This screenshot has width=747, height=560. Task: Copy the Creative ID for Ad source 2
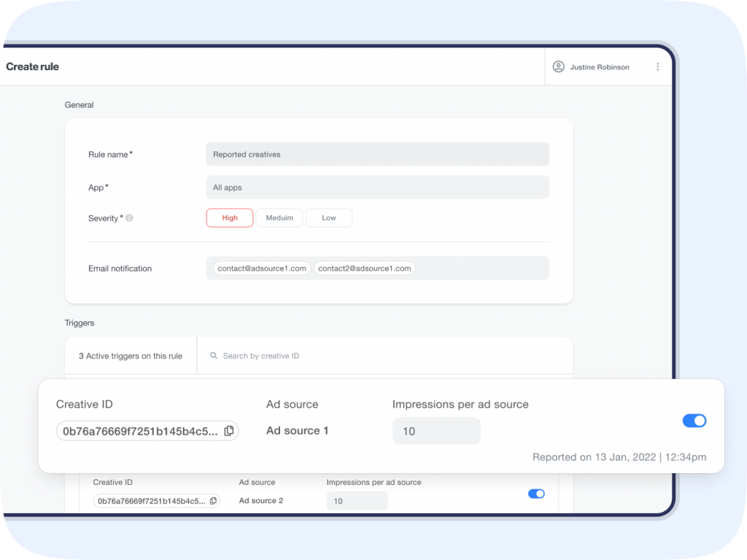pos(213,500)
